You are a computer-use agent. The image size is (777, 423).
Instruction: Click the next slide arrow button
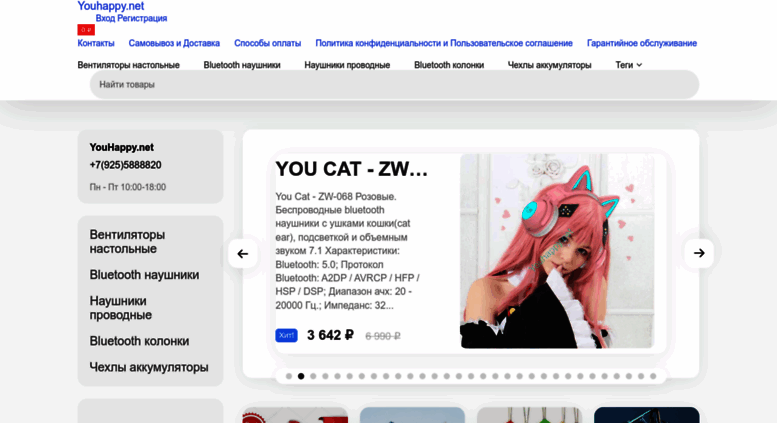(699, 253)
